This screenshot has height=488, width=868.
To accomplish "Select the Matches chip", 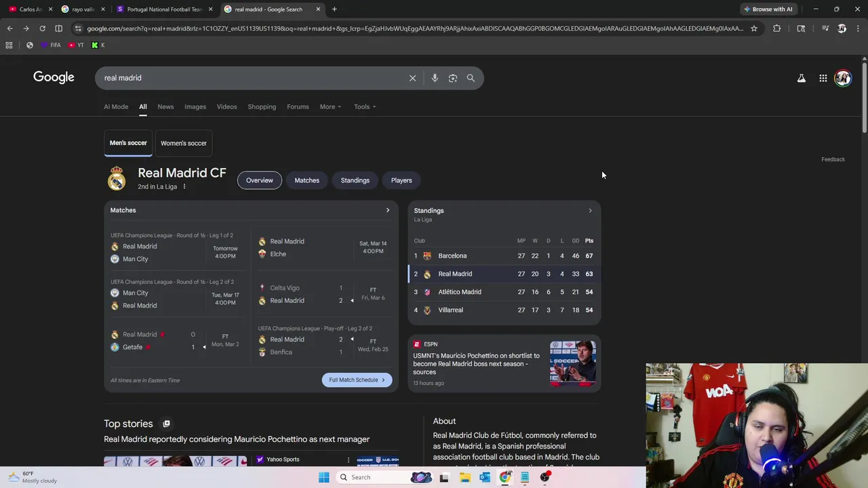I will point(307,180).
